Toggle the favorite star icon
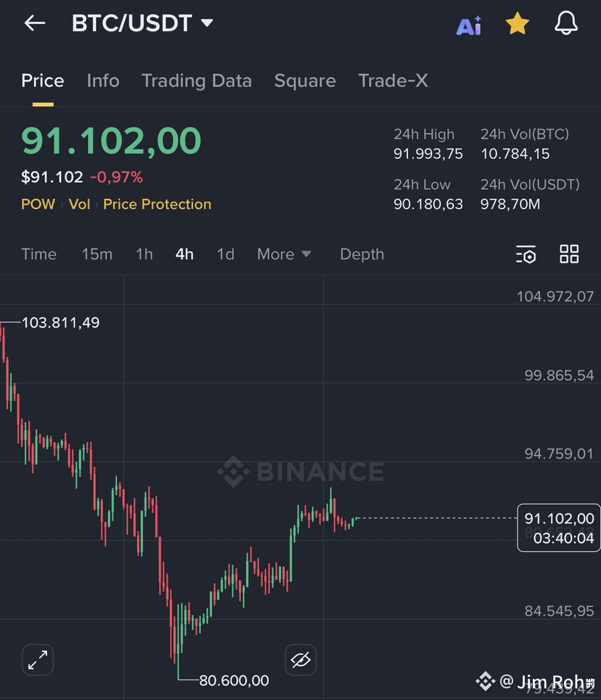 coord(518,24)
